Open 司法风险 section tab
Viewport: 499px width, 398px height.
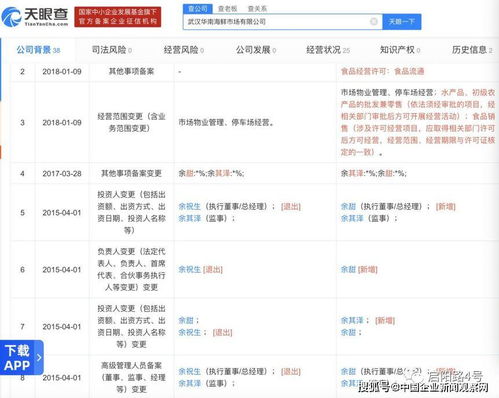112,50
